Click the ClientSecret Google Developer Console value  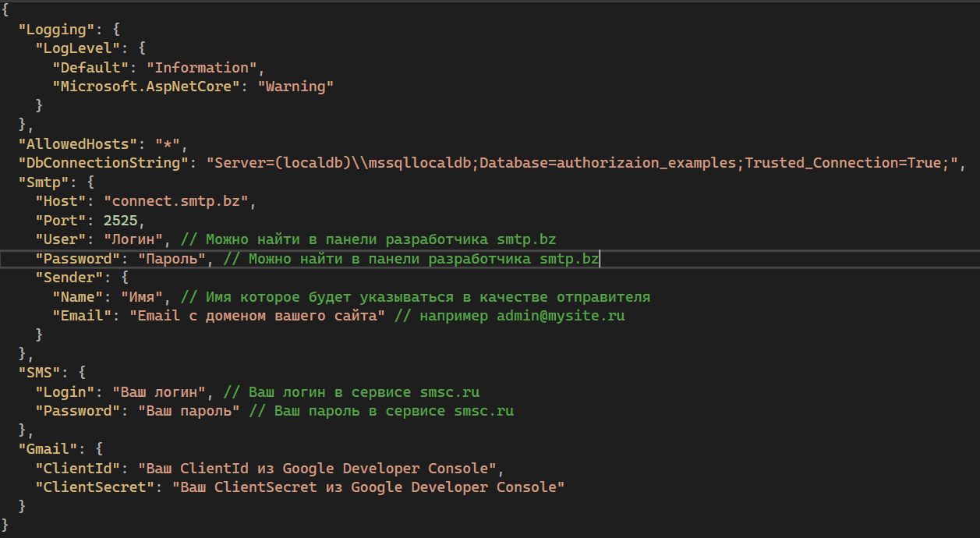367,487
